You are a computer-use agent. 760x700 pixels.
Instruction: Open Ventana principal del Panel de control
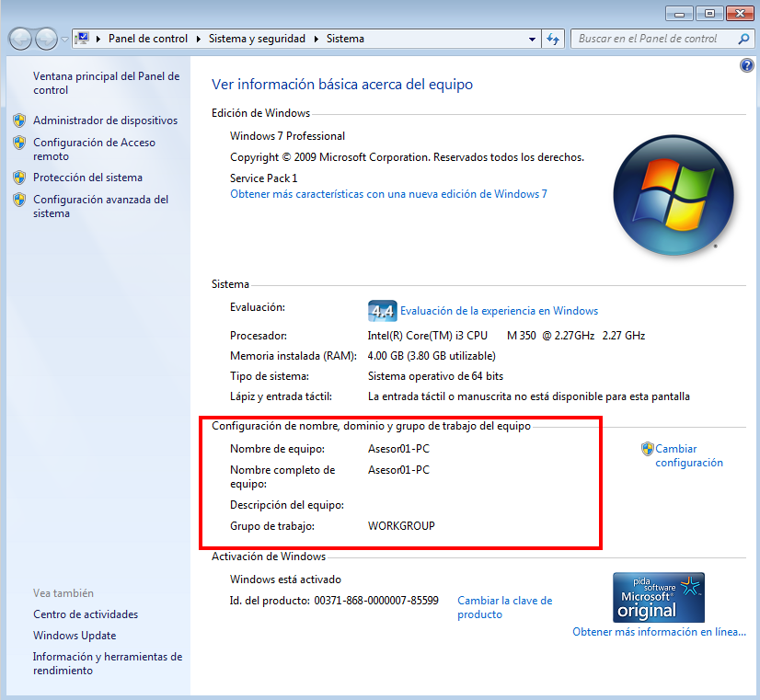[x=106, y=83]
